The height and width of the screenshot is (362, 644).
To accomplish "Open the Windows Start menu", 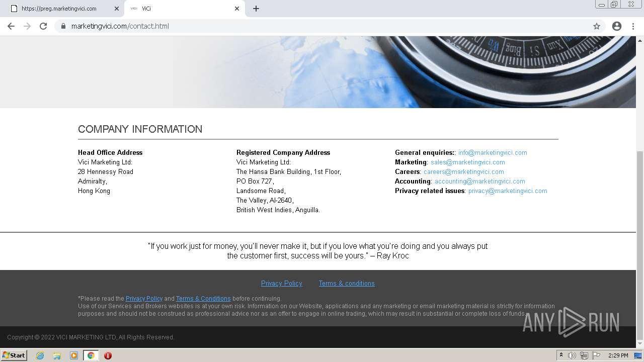I will (x=14, y=355).
